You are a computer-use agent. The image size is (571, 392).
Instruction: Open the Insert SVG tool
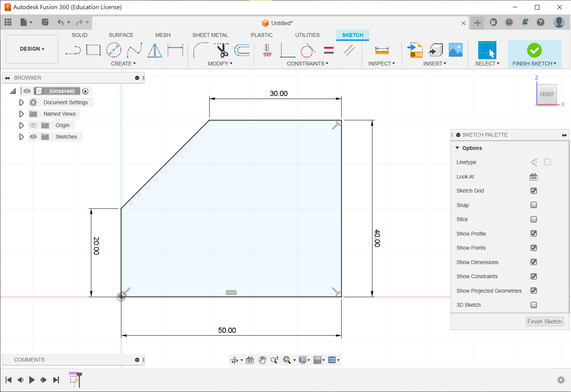pos(415,50)
